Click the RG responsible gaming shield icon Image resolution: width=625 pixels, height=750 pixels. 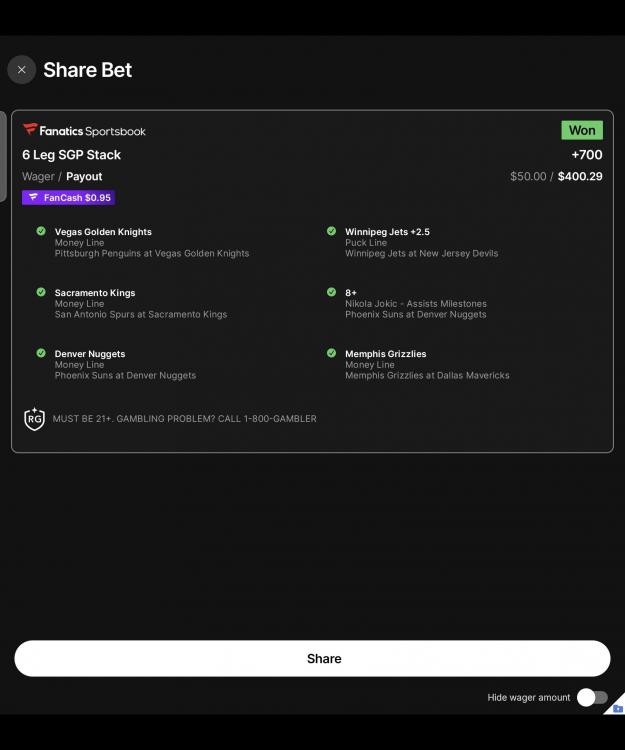tap(34, 419)
